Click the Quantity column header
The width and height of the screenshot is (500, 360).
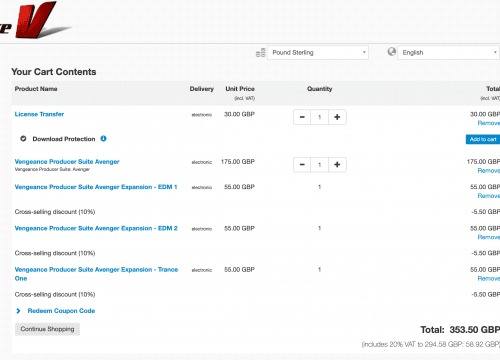[x=320, y=89]
